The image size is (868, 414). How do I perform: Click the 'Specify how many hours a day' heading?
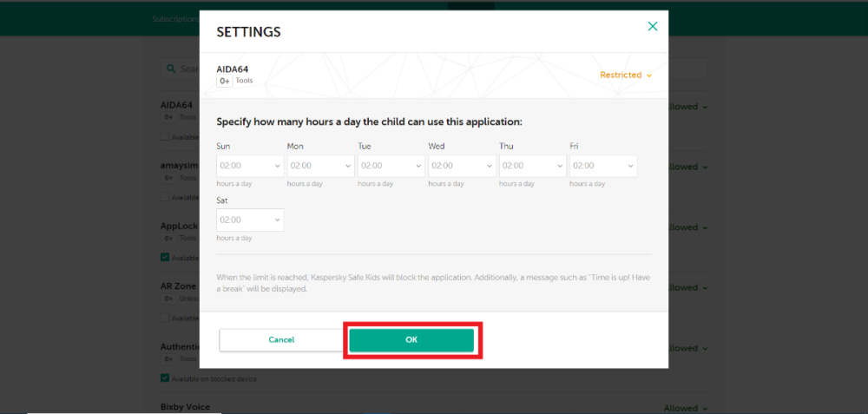click(369, 122)
